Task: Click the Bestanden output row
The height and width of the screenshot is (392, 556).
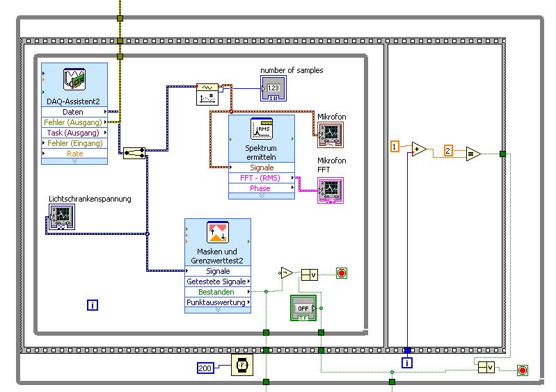Action: (218, 292)
